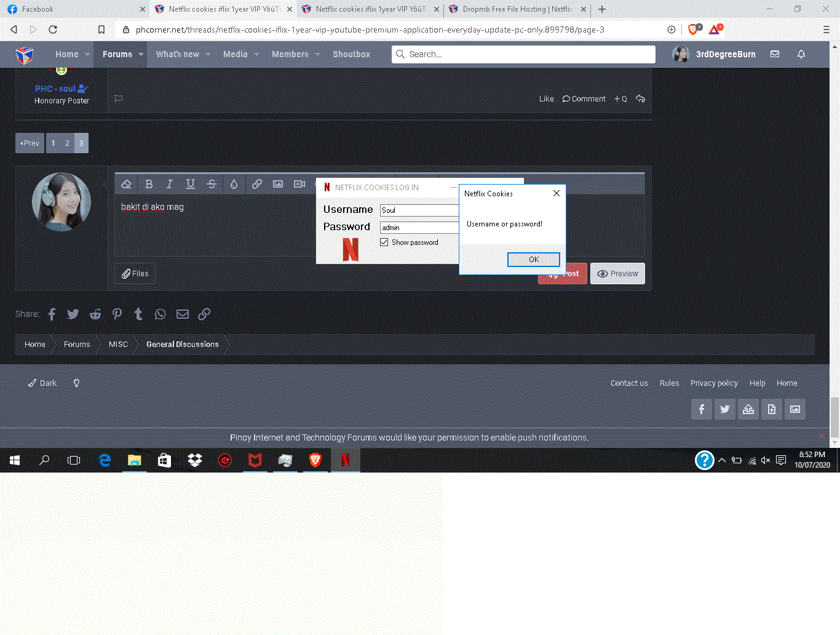
Task: Reload the page
Action: coord(53,30)
